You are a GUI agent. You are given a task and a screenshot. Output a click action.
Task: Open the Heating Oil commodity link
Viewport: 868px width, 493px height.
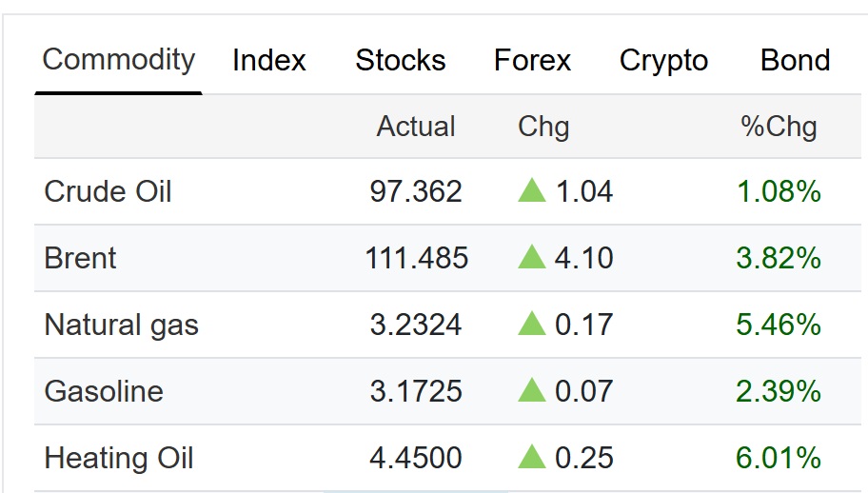(119, 458)
